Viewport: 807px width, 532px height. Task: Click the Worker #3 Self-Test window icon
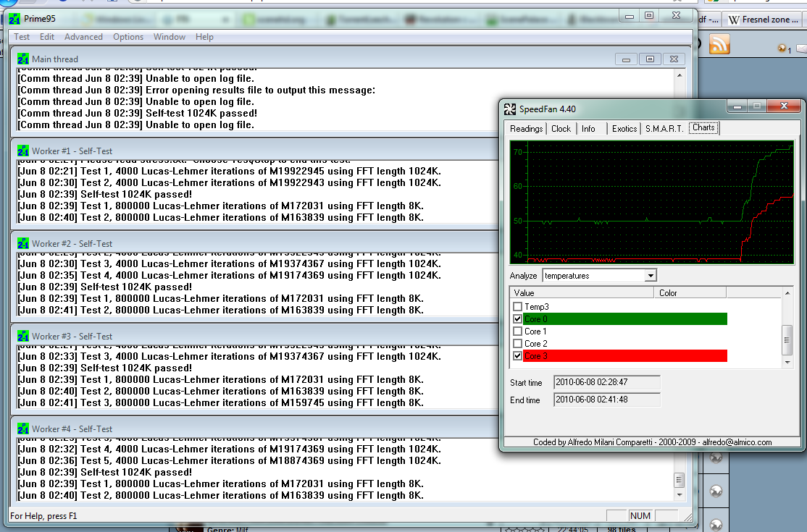click(x=23, y=337)
